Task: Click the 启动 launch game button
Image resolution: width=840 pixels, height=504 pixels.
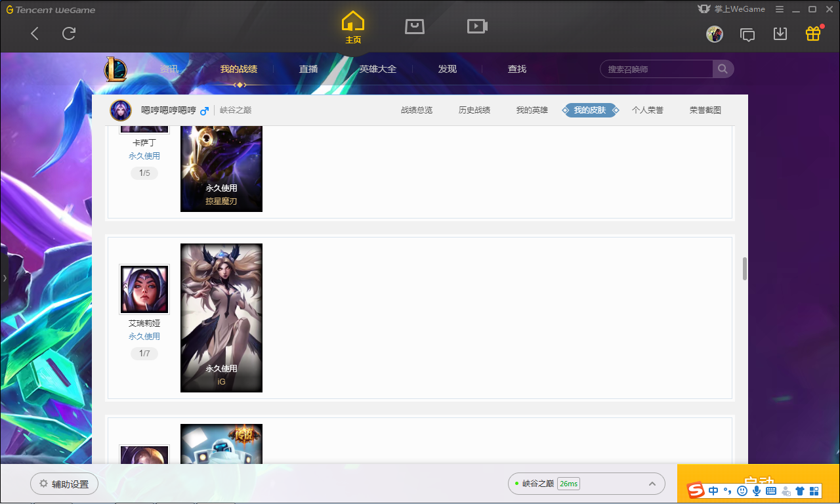Action: click(x=759, y=484)
